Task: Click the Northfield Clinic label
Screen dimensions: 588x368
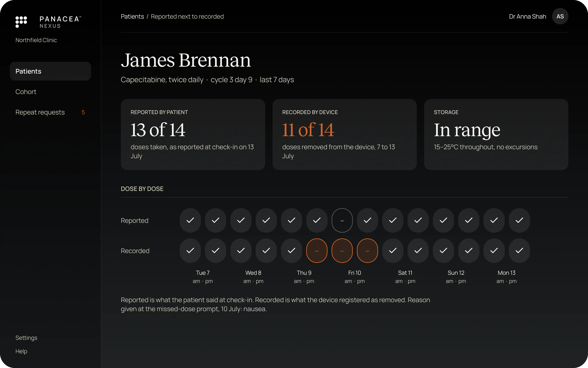Action: (36, 40)
